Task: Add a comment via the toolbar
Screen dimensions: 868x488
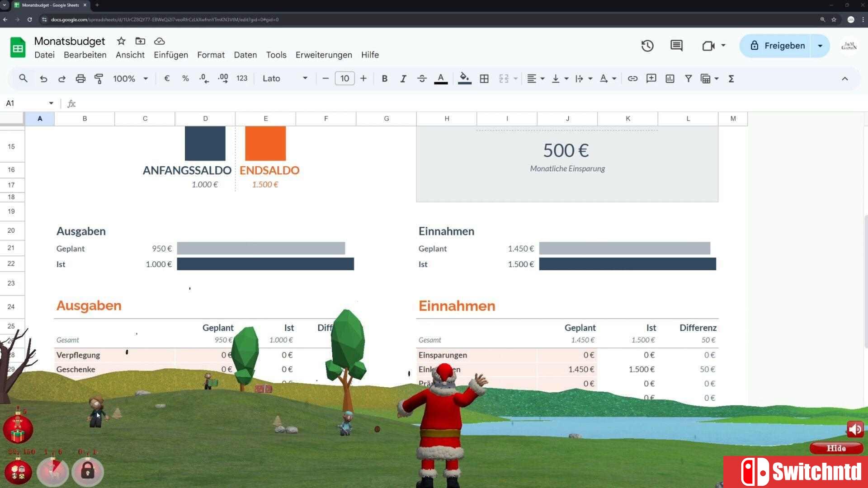Action: pyautogui.click(x=651, y=79)
